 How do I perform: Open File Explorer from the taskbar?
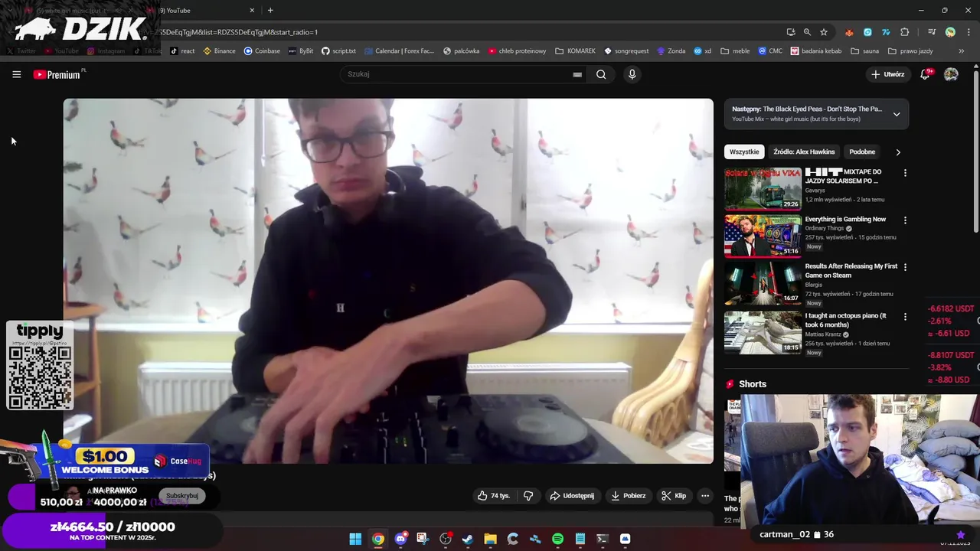pos(490,539)
